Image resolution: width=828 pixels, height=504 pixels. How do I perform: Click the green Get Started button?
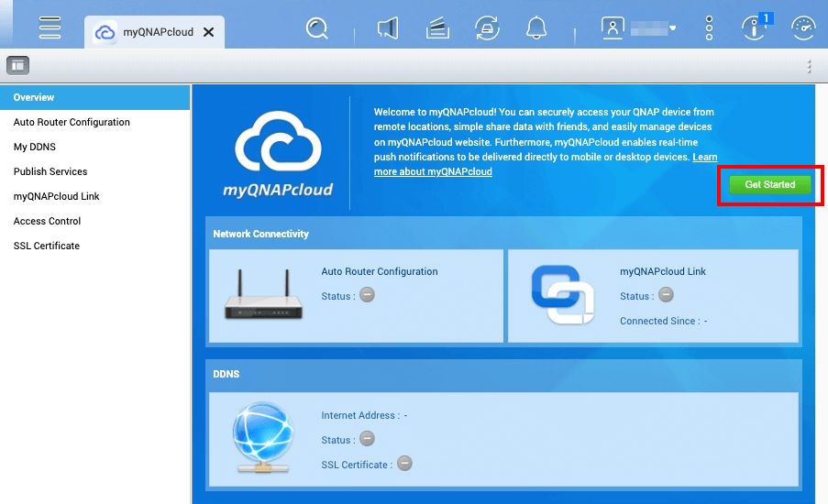pos(769,185)
